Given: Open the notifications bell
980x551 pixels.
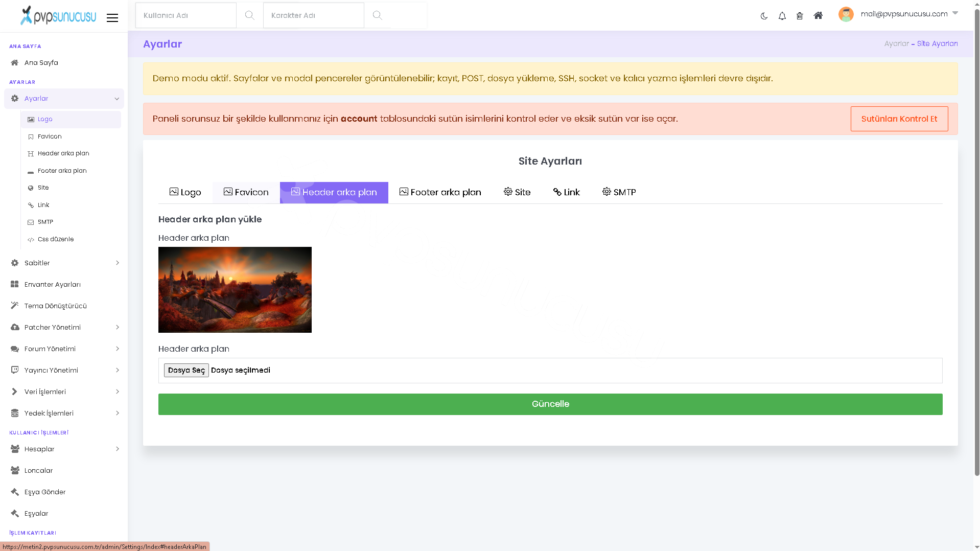Looking at the screenshot, I should click(x=782, y=16).
